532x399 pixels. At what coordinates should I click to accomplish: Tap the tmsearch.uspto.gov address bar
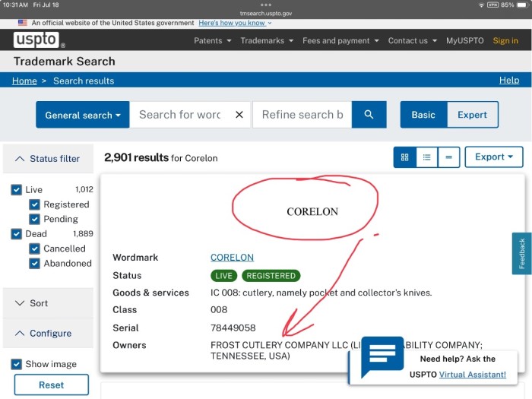point(266,14)
